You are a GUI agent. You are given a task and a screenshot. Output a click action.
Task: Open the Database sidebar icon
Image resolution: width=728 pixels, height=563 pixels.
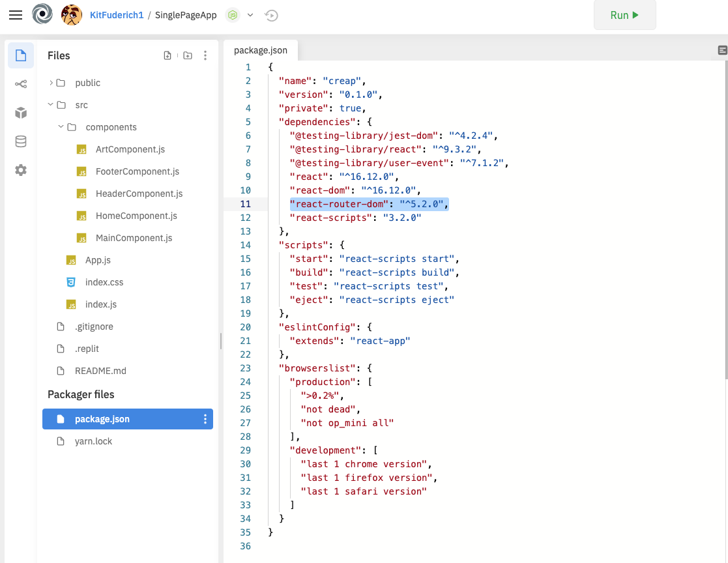(x=21, y=141)
